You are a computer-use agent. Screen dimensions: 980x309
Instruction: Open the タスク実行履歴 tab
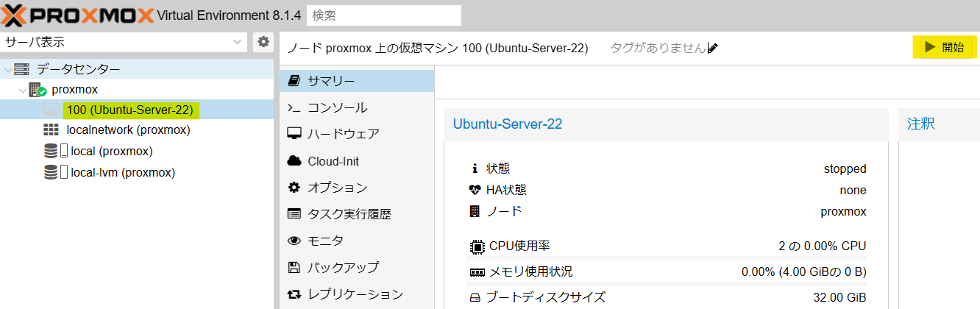tap(358, 214)
